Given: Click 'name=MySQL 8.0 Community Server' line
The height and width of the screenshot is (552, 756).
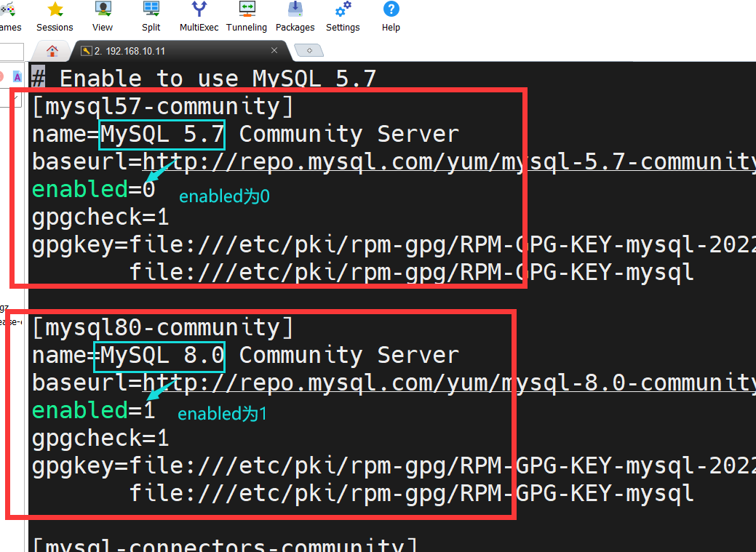Looking at the screenshot, I should (x=245, y=355).
